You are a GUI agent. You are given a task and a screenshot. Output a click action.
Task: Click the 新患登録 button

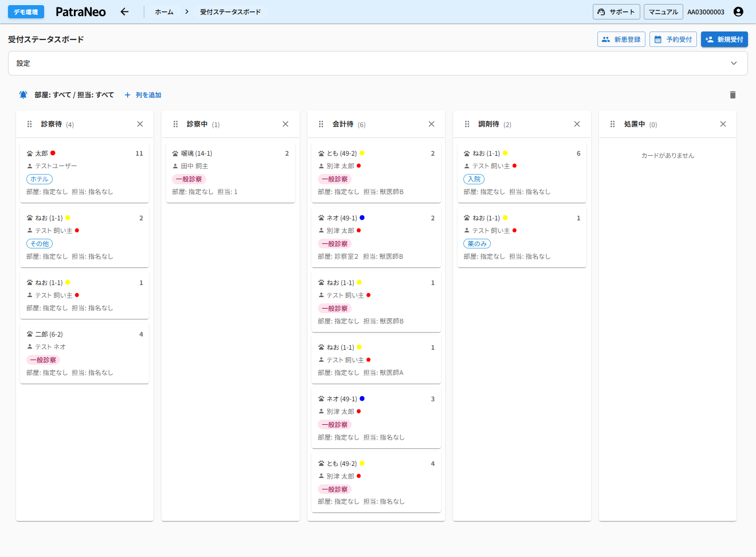[621, 39]
